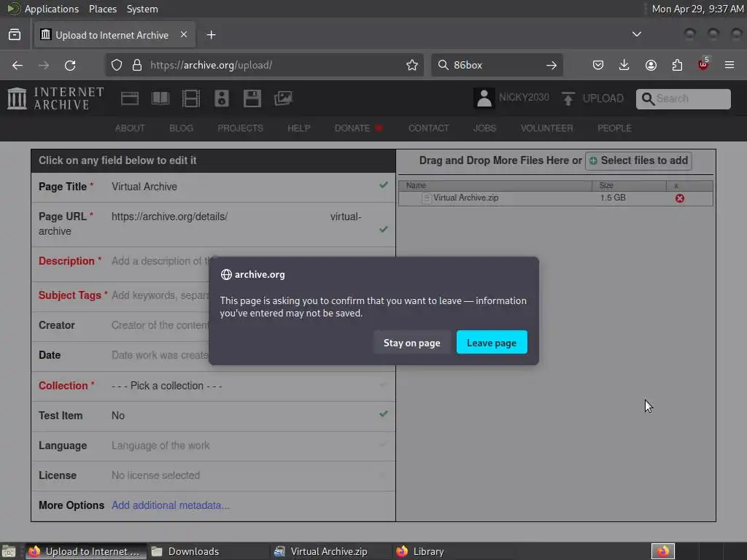Open the HELP nav link
Viewport: 747px width, 560px height.
298,128
